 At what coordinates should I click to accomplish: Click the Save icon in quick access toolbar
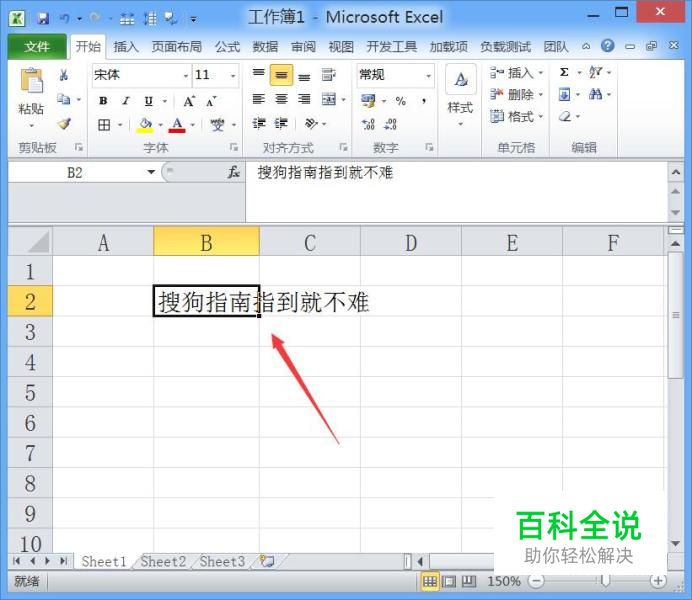[x=43, y=19]
